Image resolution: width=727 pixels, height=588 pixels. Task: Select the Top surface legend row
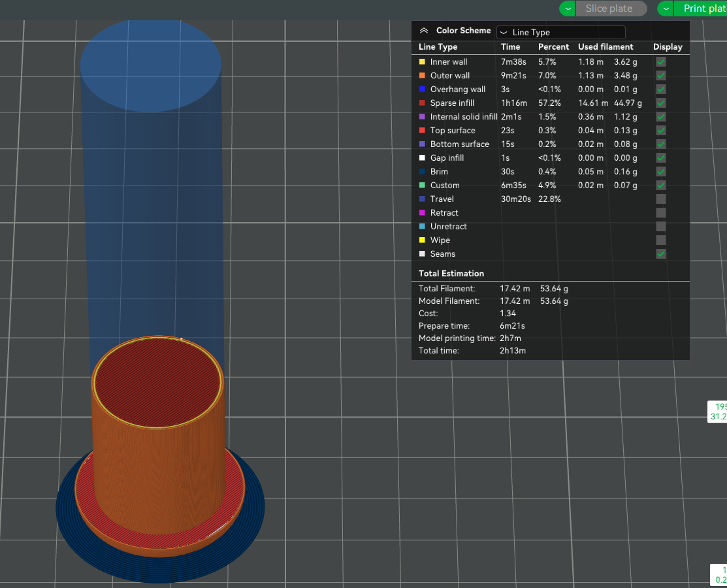(551, 130)
